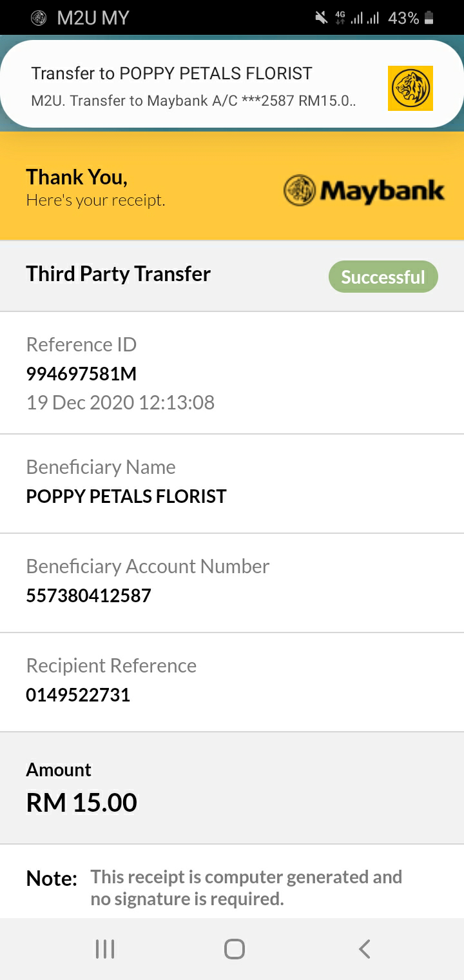The height and width of the screenshot is (980, 464).
Task: Tap the Android back arrow
Action: coord(365,949)
